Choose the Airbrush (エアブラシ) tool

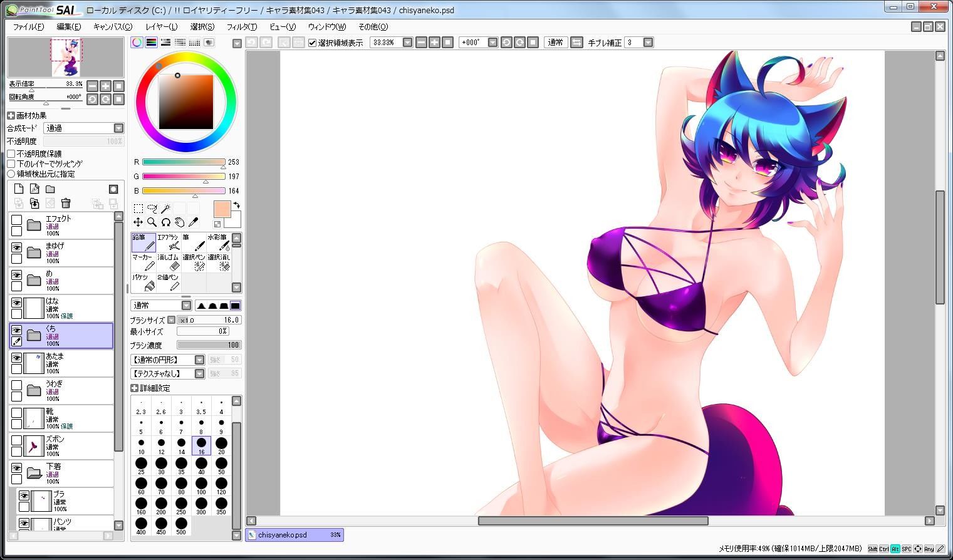(x=168, y=242)
